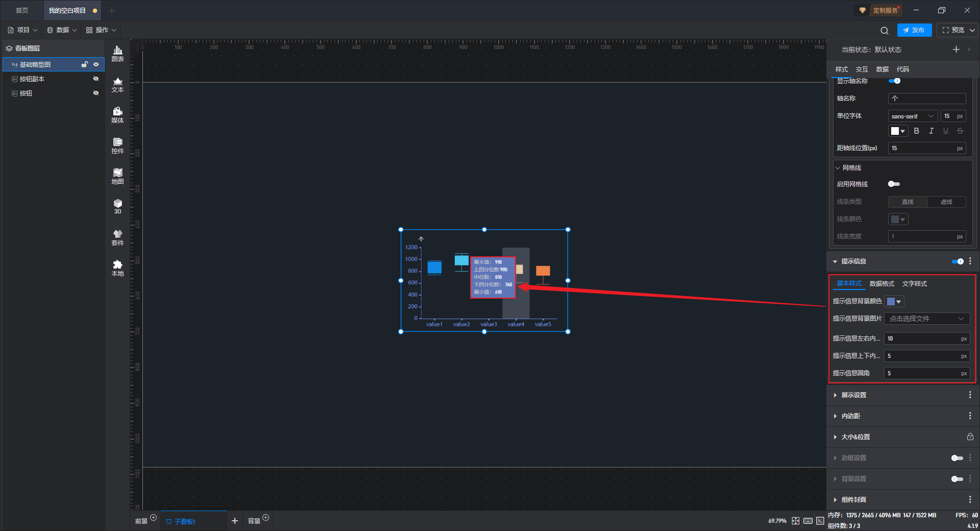Open the sans-serif font dropdown

(x=913, y=116)
